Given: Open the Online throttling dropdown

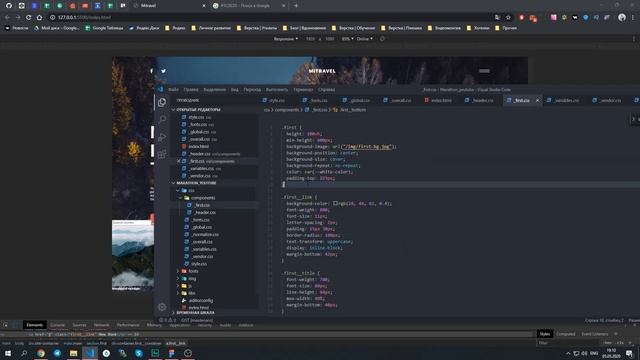Looking at the screenshot, I should (x=364, y=39).
